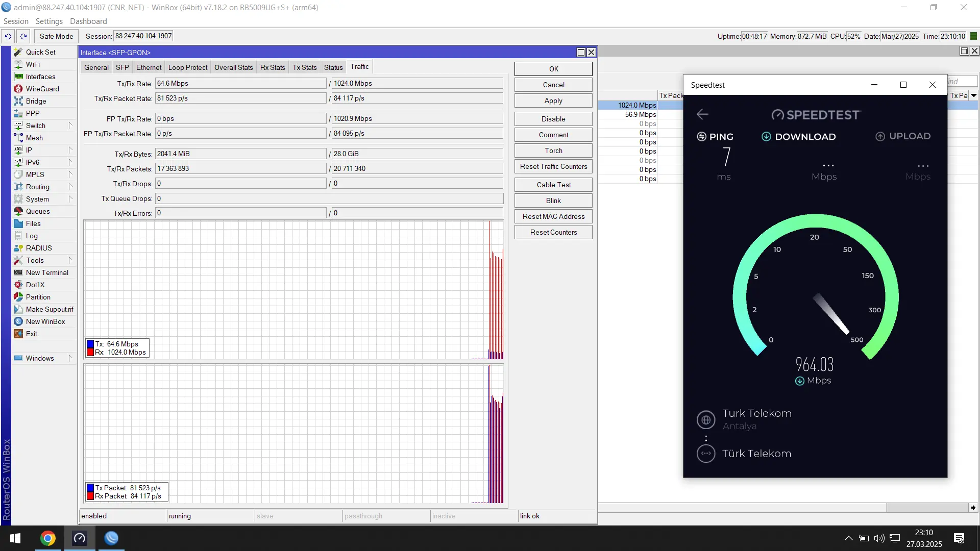
Task: Expand the Tools submenu
Action: (x=70, y=260)
